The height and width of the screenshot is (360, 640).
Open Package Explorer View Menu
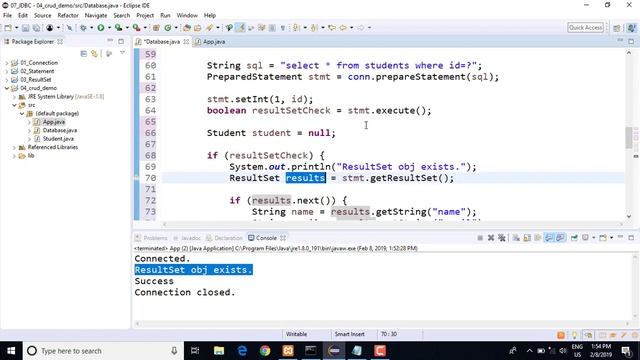pos(122,53)
